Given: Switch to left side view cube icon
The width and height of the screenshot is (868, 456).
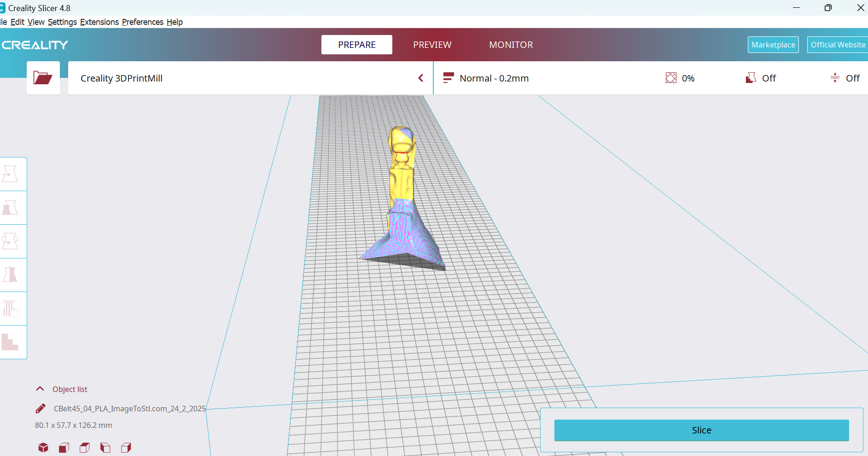Looking at the screenshot, I should 105,448.
